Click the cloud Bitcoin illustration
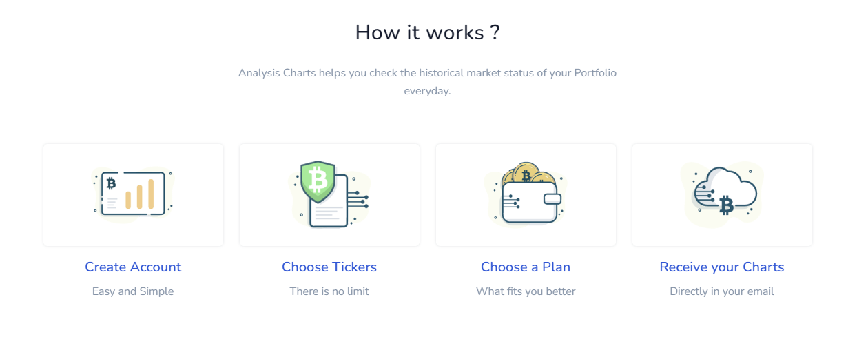Screen dimensions: 868x339 722,194
